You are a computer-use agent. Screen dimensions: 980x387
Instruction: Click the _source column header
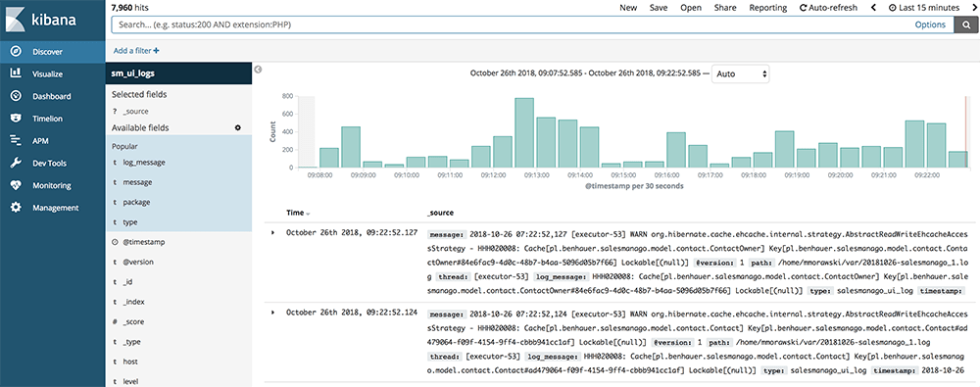coord(440,214)
